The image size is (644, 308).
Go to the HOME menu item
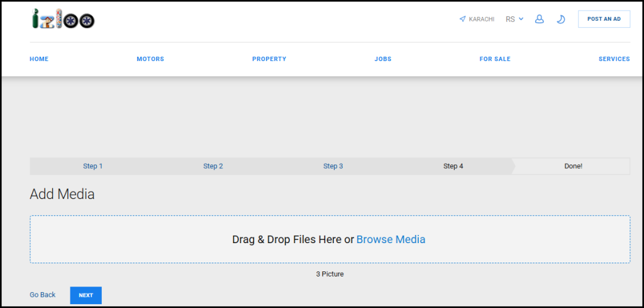coord(39,59)
